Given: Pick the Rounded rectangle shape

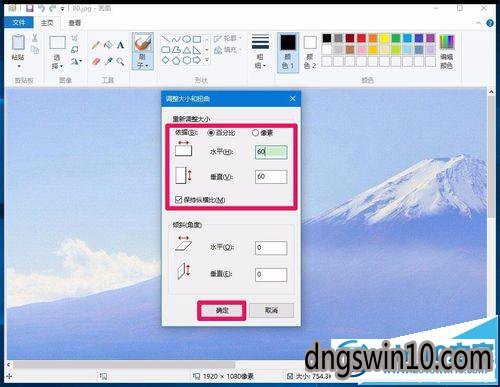Looking at the screenshot, I should pos(166,50).
